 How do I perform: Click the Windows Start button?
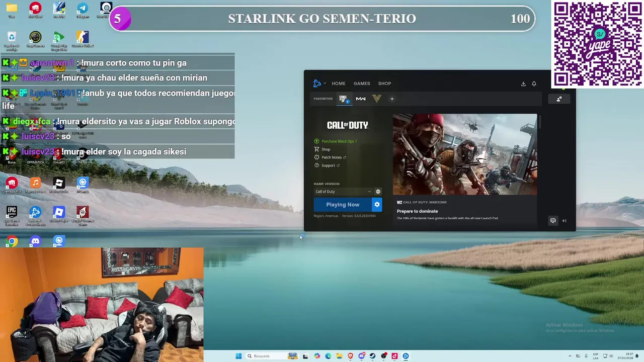238,356
